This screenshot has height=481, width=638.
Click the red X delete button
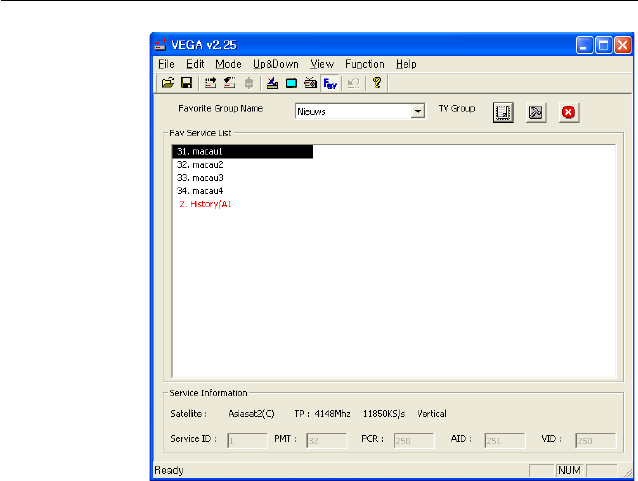coord(568,112)
